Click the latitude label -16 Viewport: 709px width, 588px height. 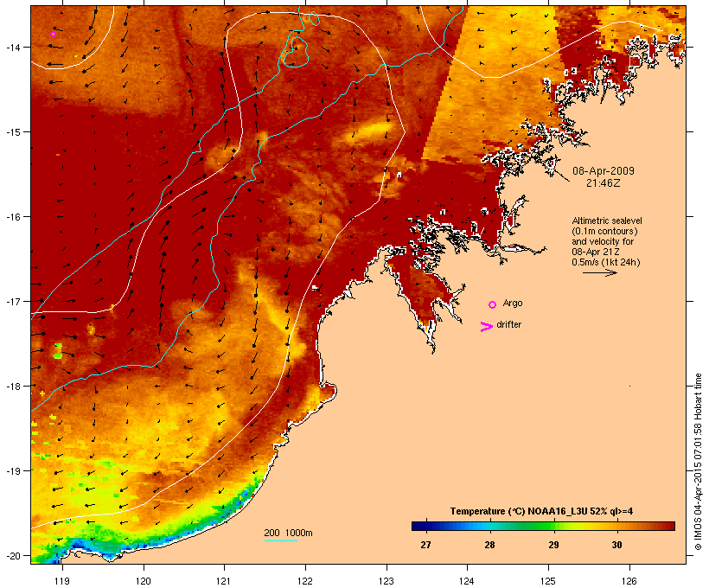(12, 217)
